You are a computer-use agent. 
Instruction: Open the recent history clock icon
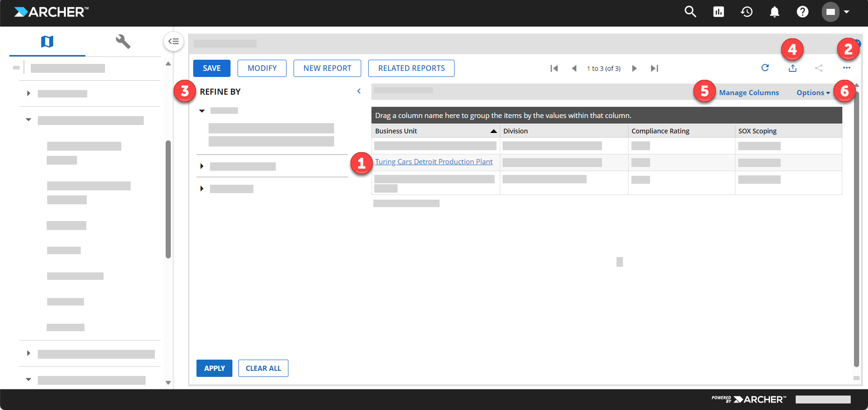click(x=747, y=12)
